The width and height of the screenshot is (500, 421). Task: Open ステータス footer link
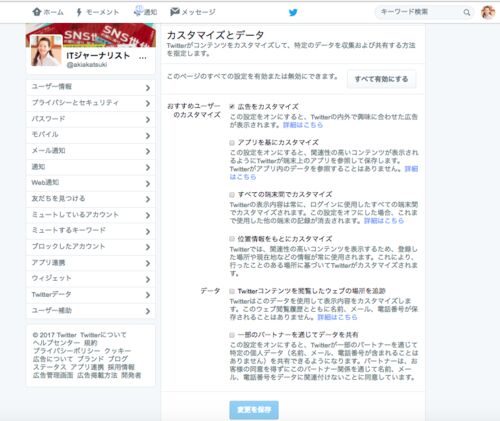[x=49, y=367]
